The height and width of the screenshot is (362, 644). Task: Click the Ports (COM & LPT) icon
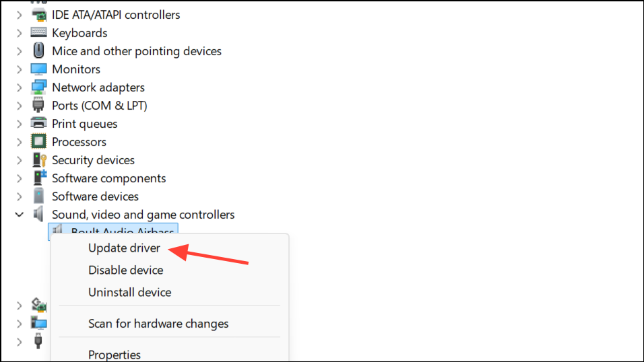click(x=39, y=106)
